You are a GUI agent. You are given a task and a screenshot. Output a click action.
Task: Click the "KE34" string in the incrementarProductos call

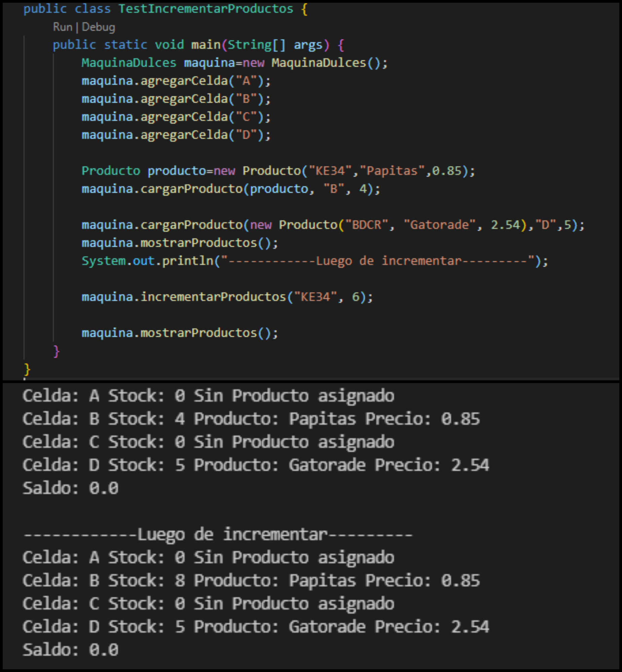click(315, 297)
